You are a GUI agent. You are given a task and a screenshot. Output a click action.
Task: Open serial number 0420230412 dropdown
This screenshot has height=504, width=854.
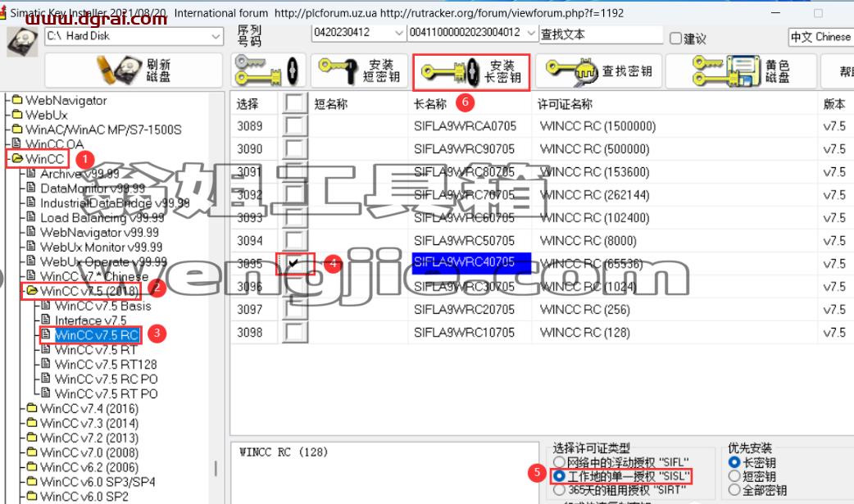click(x=398, y=33)
